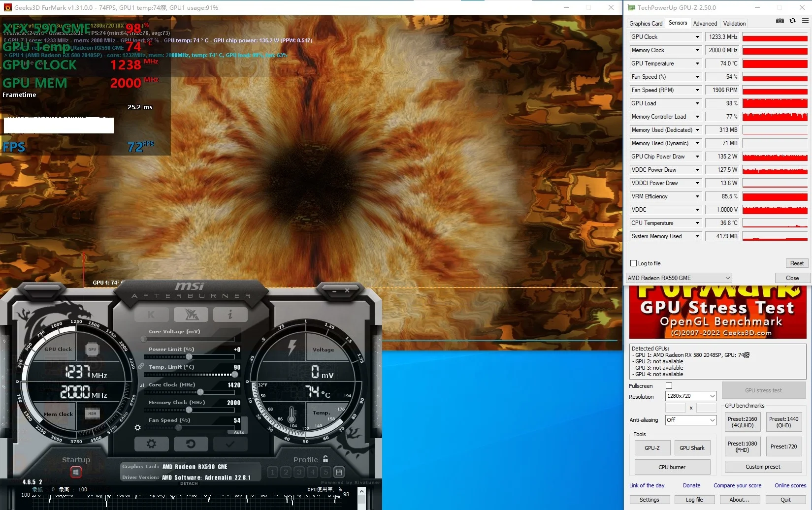Toggle the Auto fan speed mode

coord(239,432)
